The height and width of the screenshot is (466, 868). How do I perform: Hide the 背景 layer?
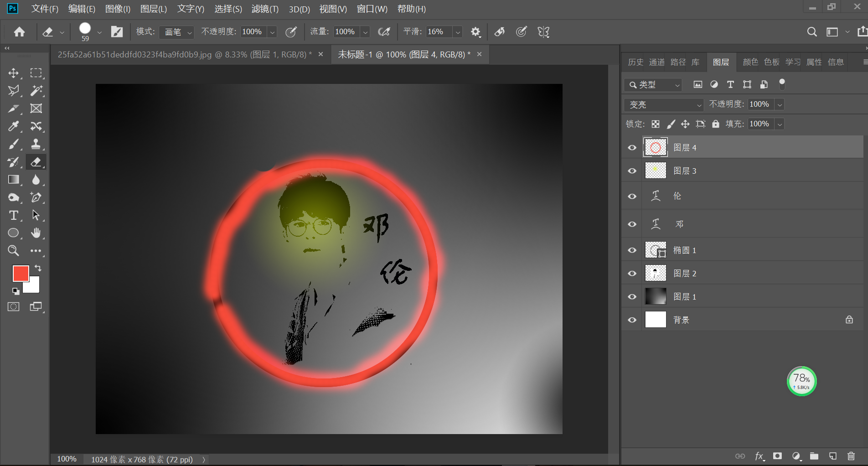point(631,320)
